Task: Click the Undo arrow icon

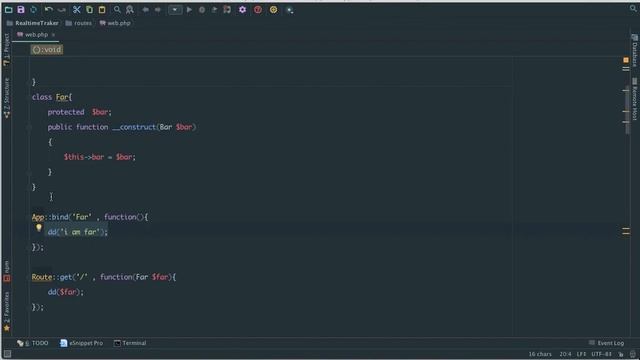Action: 49,9
